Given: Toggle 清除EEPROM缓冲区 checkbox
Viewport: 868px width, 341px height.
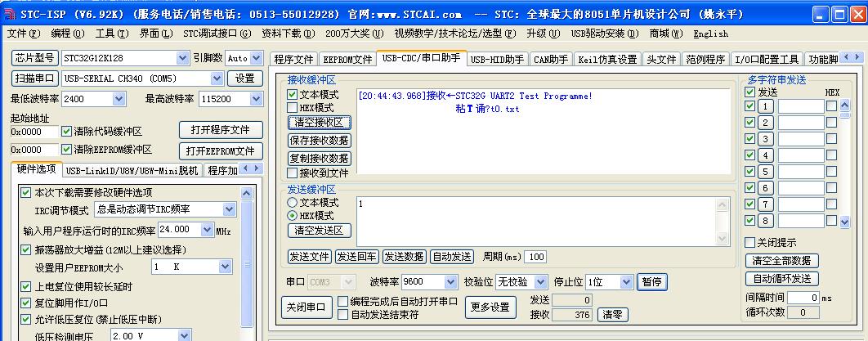Looking at the screenshot, I should [66, 150].
